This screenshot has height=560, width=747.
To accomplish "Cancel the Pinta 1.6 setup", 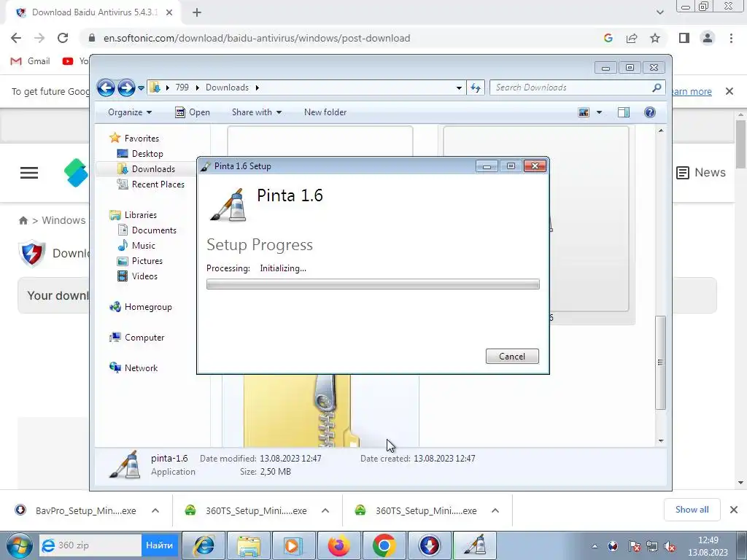I will [512, 356].
